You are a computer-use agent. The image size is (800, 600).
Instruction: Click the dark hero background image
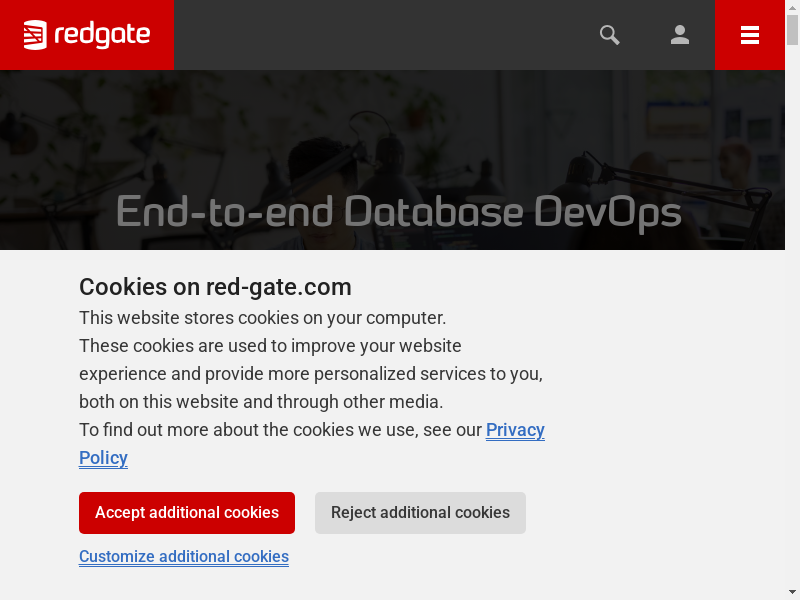400,120
